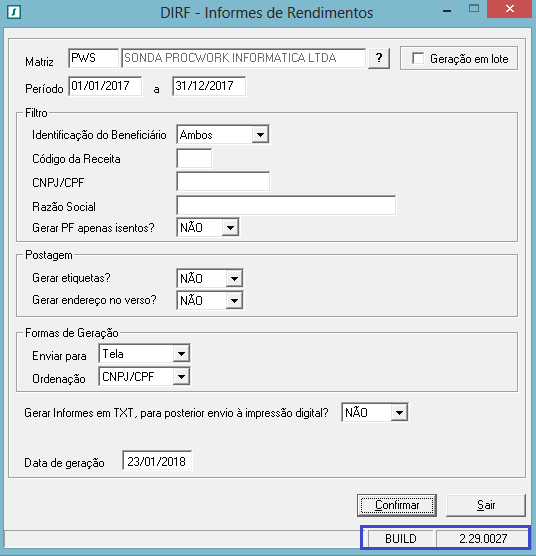The width and height of the screenshot is (536, 556).
Task: Open Gerar Informes em TXT dropdown
Action: click(x=399, y=413)
